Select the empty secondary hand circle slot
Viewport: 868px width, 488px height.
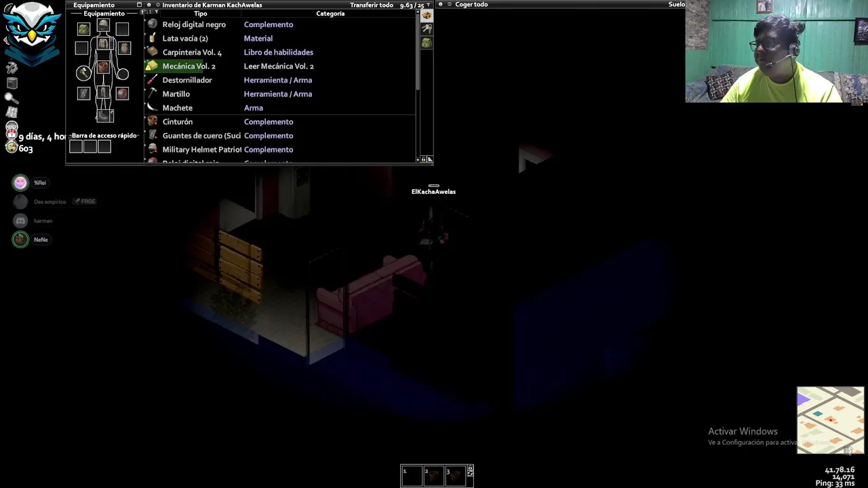[x=123, y=74]
